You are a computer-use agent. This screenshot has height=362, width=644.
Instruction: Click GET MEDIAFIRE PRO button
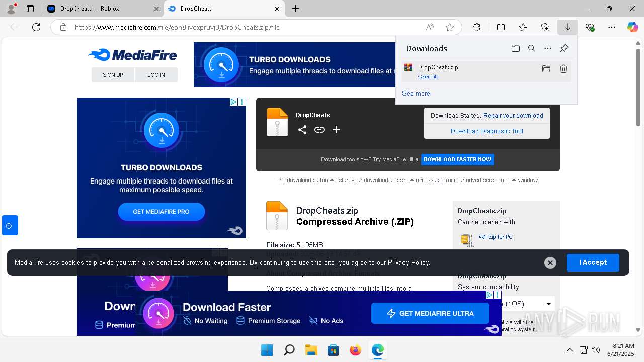click(161, 212)
